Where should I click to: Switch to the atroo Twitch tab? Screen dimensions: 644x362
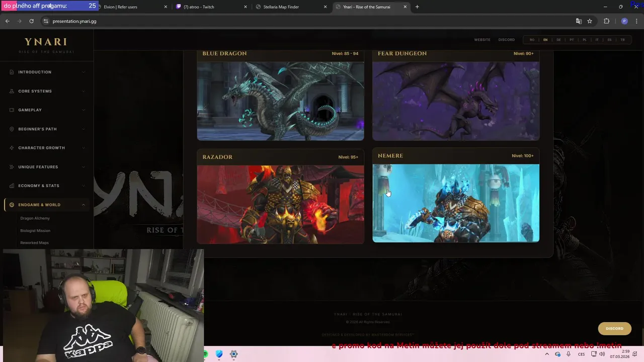[x=211, y=7]
